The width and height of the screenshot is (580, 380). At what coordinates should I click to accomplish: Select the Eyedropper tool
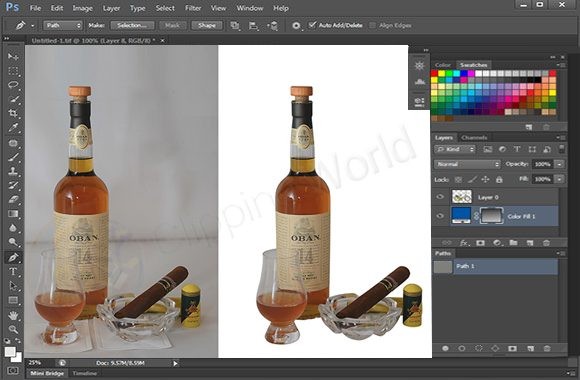(13, 128)
